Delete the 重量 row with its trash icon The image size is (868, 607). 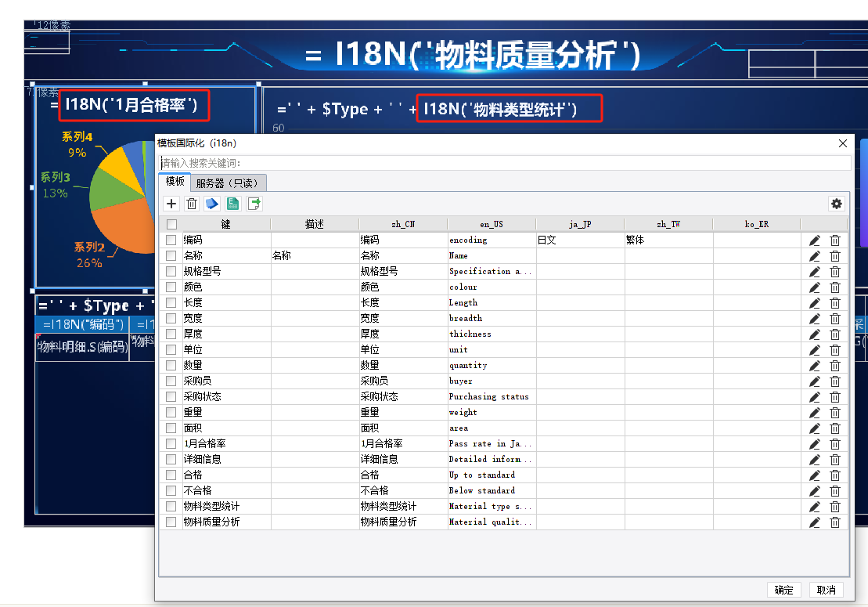[x=835, y=413]
